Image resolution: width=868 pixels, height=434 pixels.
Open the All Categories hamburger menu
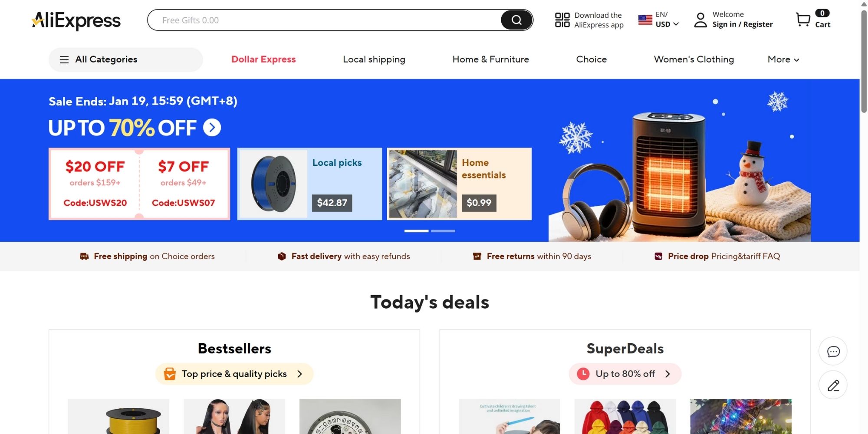[x=125, y=59]
